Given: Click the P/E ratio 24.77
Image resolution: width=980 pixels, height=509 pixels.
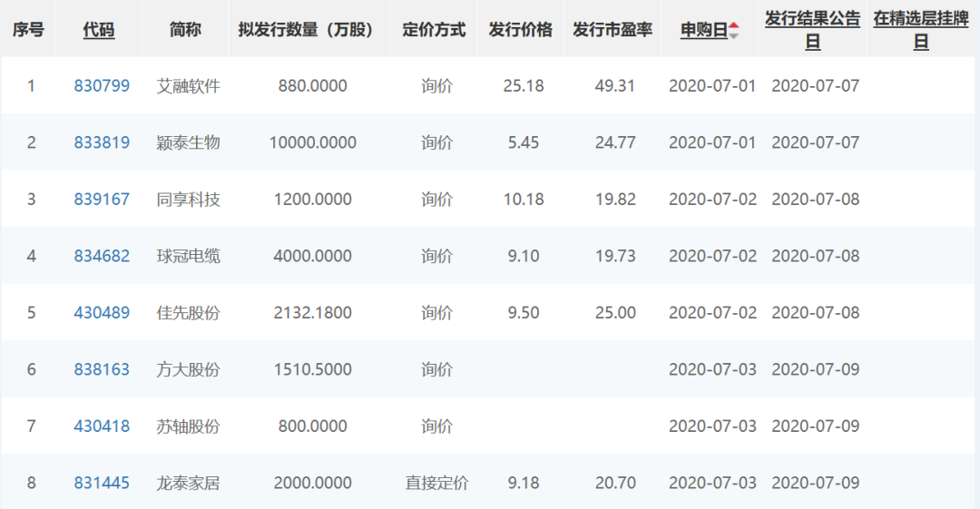Looking at the screenshot, I should 615,142.
